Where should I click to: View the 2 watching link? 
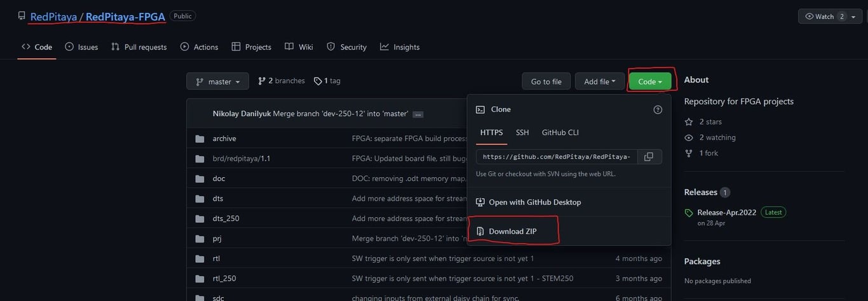710,137
